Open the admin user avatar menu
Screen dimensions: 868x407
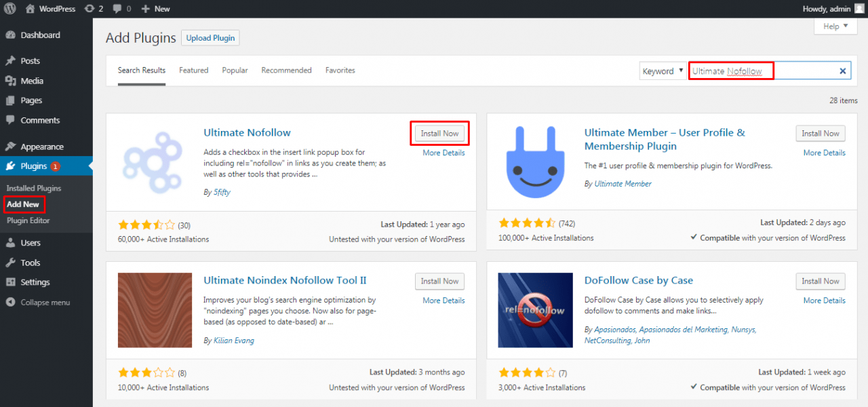(859, 9)
